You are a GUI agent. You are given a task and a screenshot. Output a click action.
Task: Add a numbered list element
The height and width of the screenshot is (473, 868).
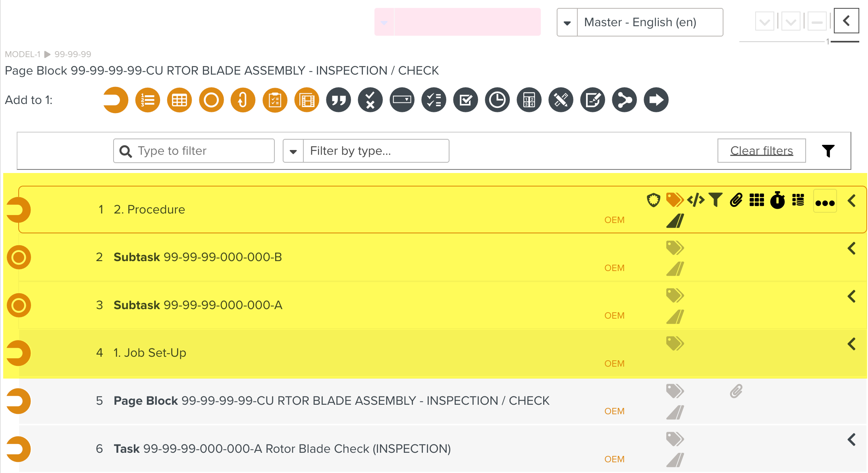tap(147, 100)
